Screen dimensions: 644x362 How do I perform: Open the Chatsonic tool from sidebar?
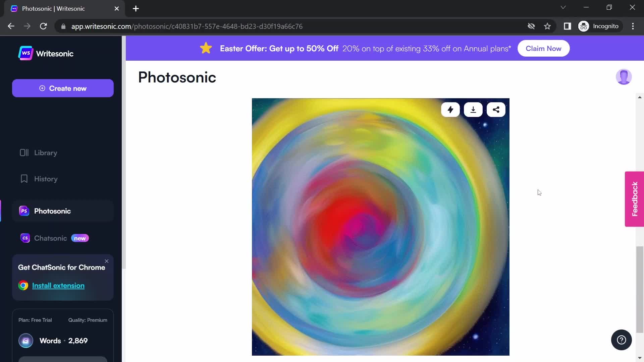(x=50, y=238)
